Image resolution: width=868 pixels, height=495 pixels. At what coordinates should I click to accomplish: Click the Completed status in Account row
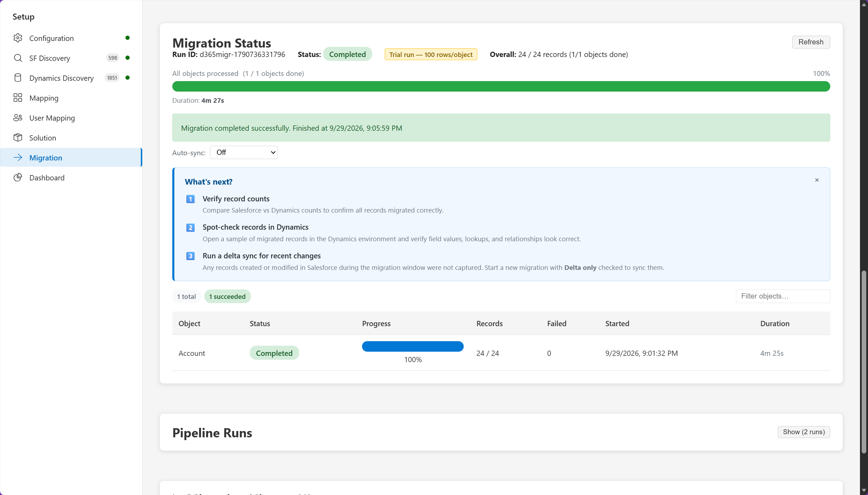274,353
